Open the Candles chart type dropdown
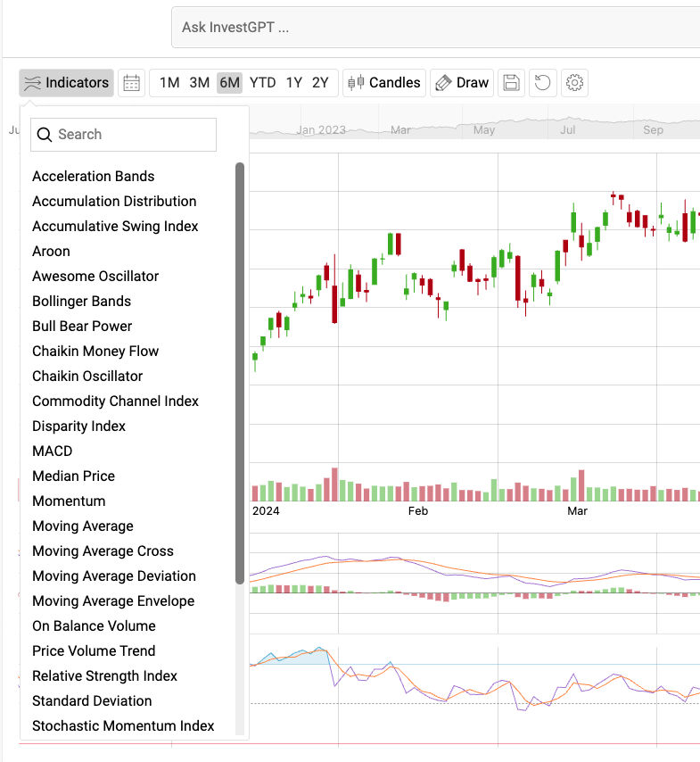 tap(383, 83)
